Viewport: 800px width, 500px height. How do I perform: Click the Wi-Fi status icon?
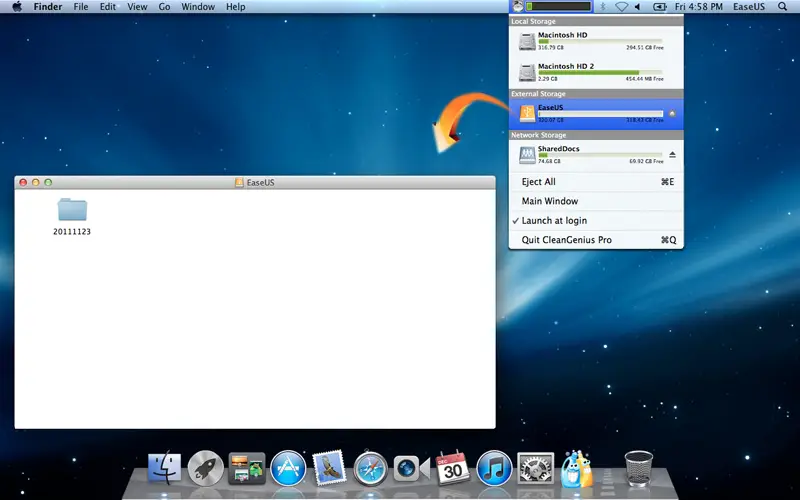[621, 7]
